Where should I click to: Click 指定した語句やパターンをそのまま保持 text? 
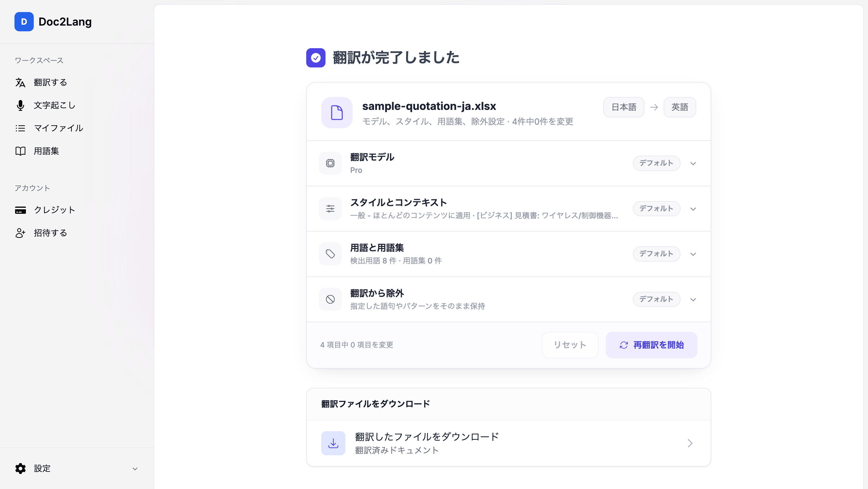[x=417, y=306]
